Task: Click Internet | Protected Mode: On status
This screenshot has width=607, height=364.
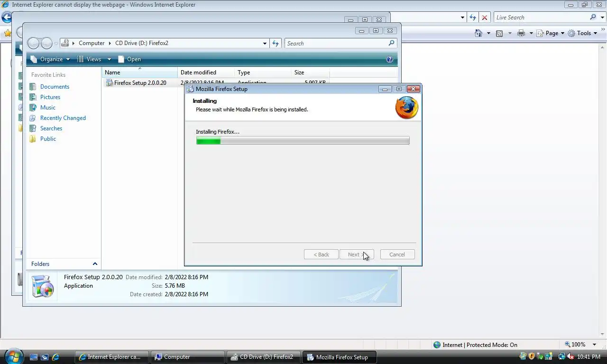Action: pos(475,345)
